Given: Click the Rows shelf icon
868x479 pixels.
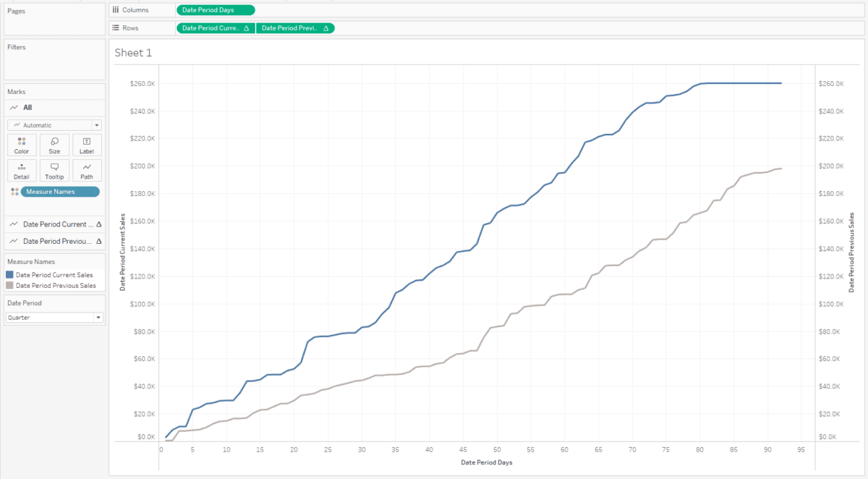Looking at the screenshot, I should coord(116,28).
